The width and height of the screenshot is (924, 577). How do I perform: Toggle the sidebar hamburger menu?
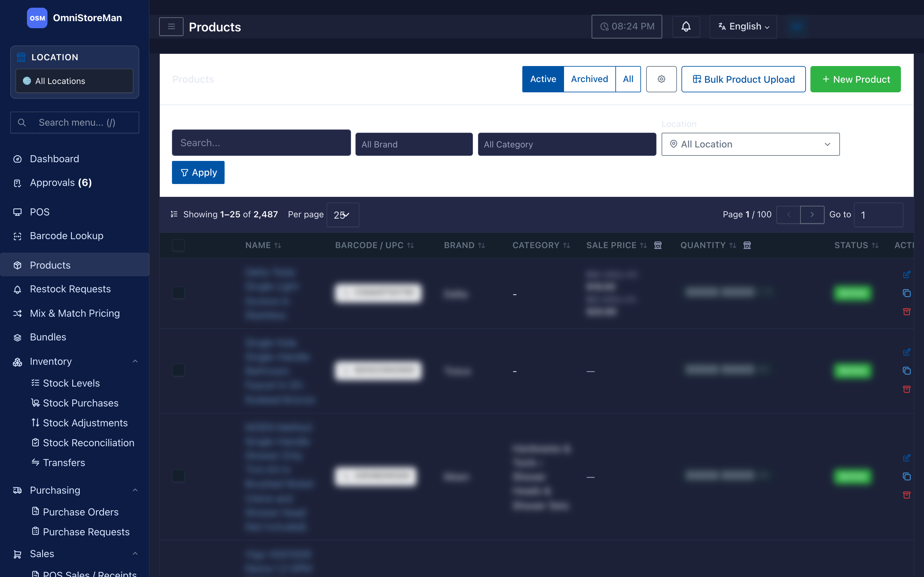coord(171,26)
